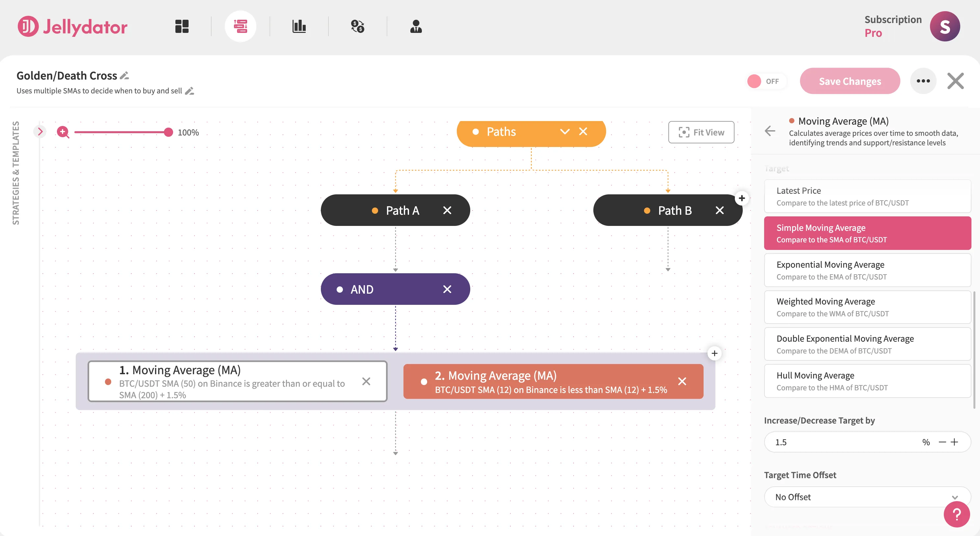Select Double Exponential Moving Average target

point(867,344)
